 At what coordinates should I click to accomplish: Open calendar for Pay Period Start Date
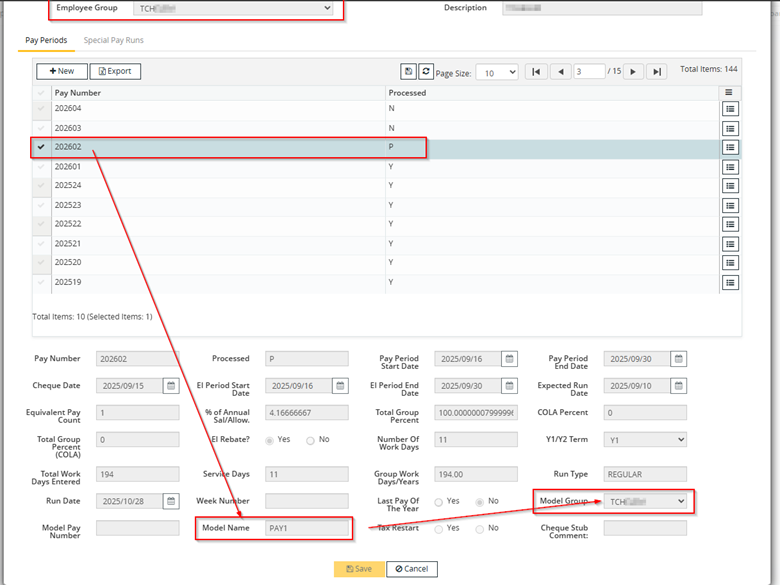click(509, 359)
